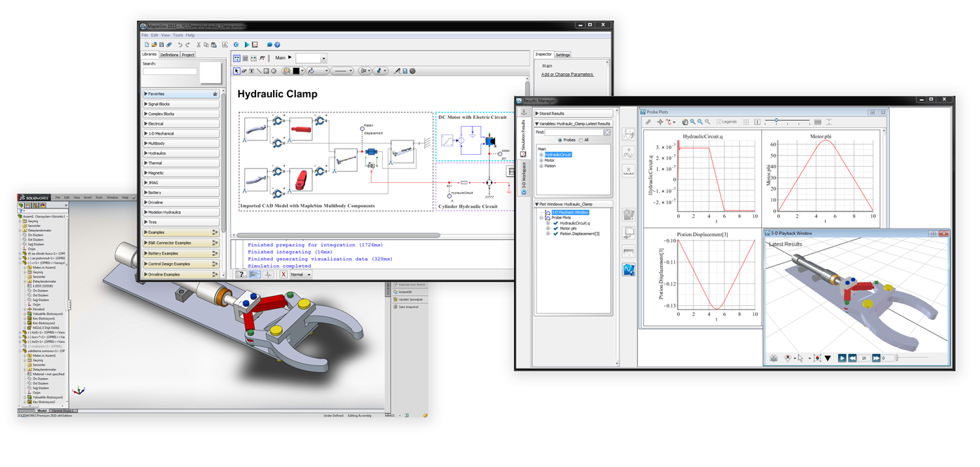Click the anchor icon in Results Manager
980x467 pixels.
tap(523, 113)
